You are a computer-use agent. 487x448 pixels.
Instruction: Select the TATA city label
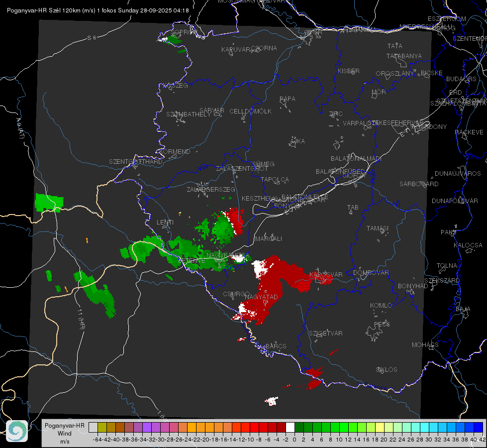tap(395, 46)
